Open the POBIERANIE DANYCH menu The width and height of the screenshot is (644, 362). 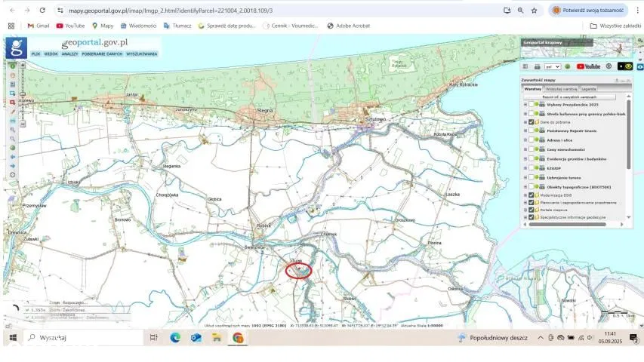tap(100, 54)
